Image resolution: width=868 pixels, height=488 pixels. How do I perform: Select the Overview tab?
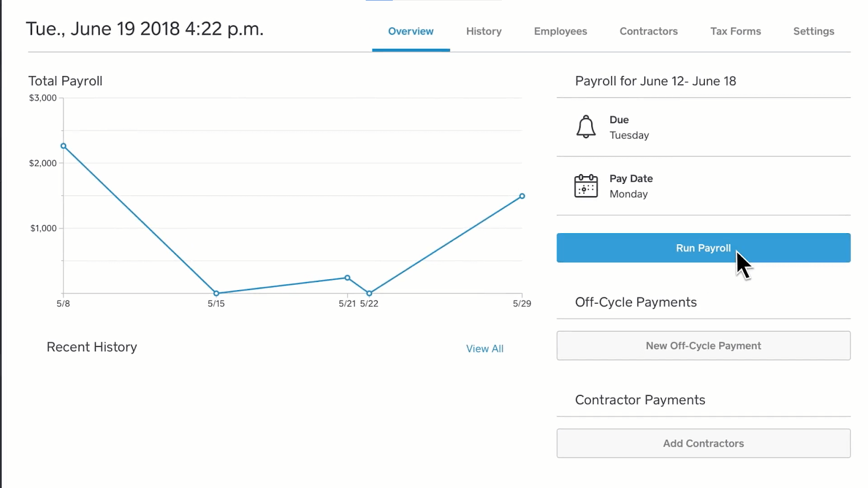tap(411, 31)
